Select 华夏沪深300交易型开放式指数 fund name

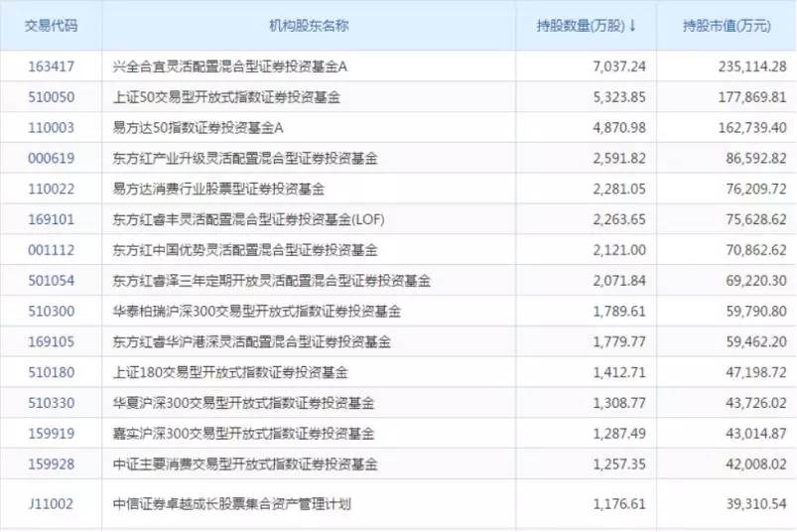tap(243, 402)
